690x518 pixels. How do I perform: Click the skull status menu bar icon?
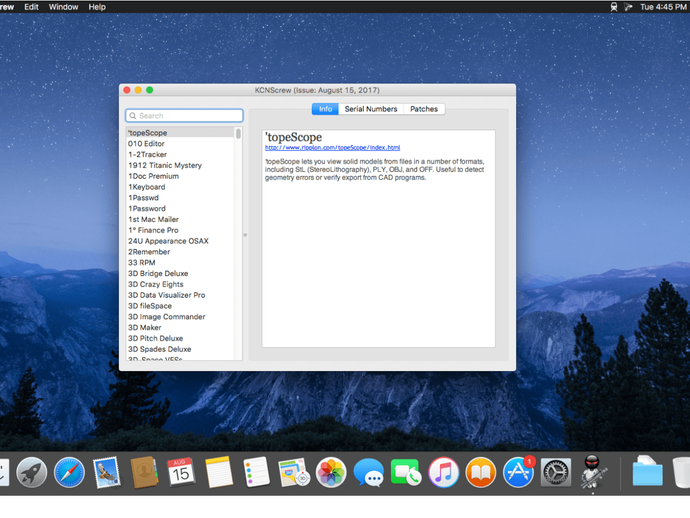click(x=614, y=7)
